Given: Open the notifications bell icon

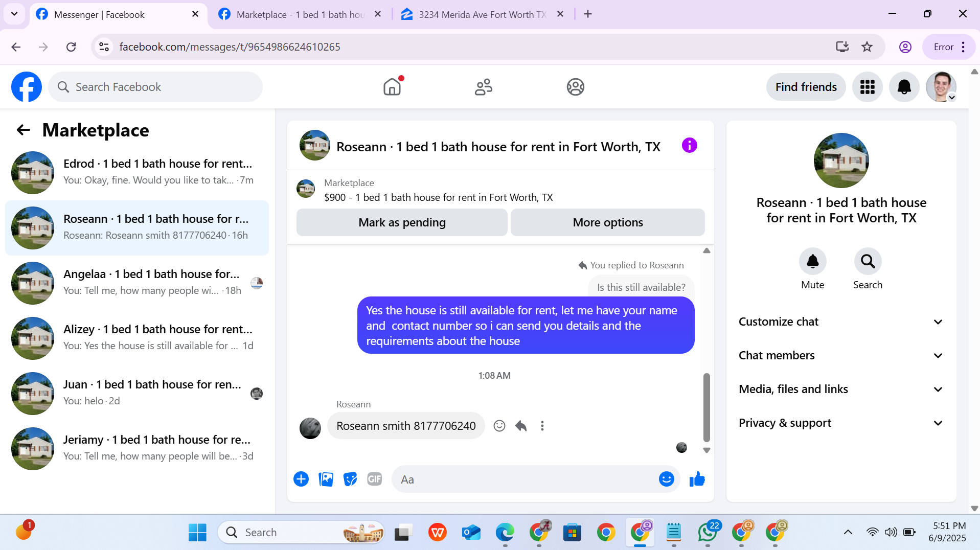Looking at the screenshot, I should [904, 87].
